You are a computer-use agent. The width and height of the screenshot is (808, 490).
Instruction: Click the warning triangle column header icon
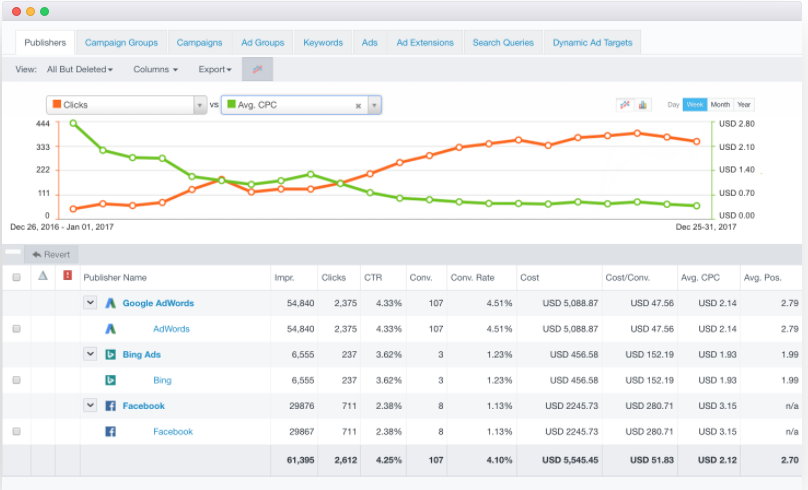[43, 276]
